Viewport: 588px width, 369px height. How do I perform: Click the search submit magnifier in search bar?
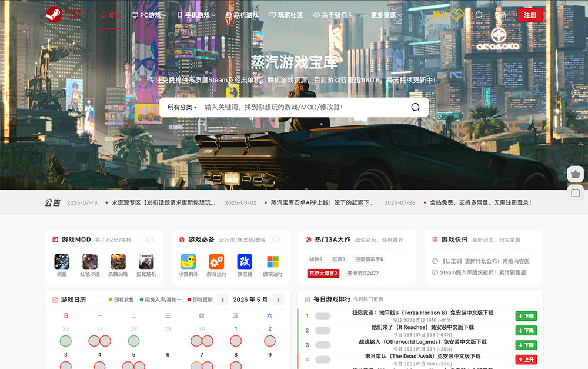[x=416, y=107]
